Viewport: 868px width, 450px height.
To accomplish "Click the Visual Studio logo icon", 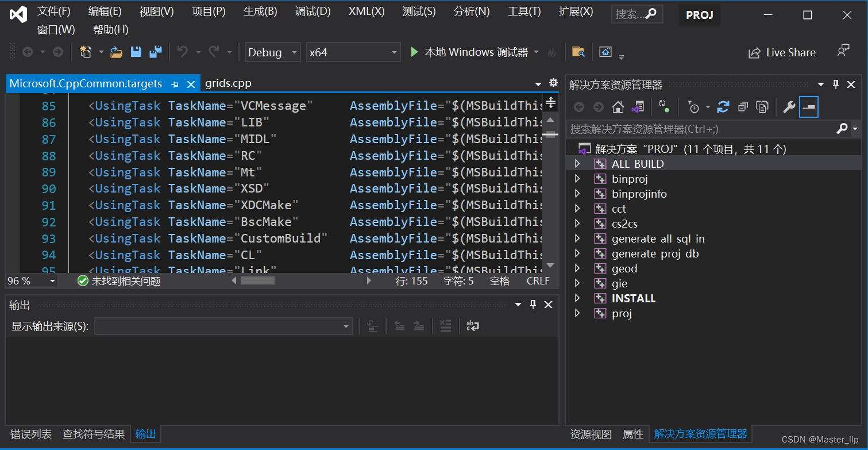I will tap(18, 14).
